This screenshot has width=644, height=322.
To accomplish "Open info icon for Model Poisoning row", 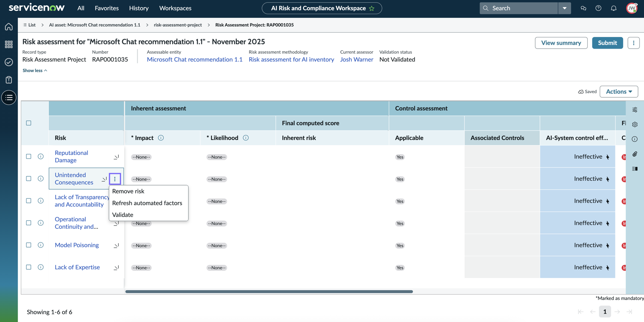I will [41, 245].
